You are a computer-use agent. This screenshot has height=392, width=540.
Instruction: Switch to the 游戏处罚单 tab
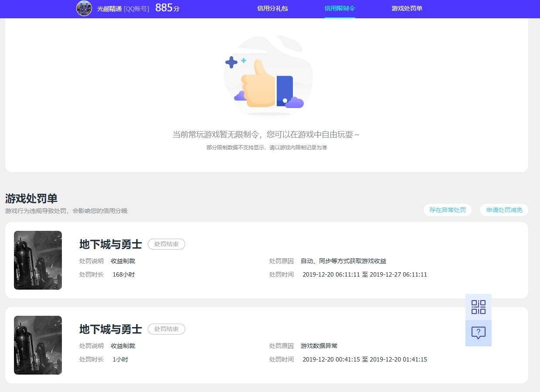[x=407, y=8]
